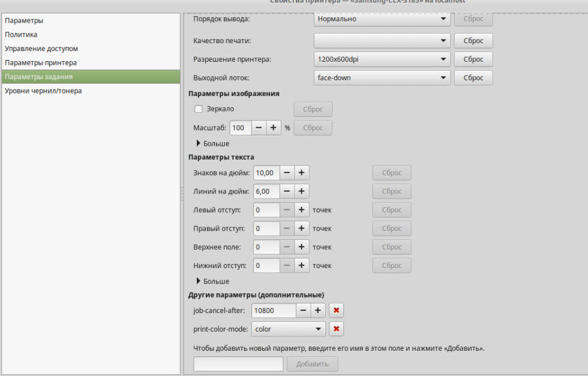The height and width of the screenshot is (376, 588).
Task: Click the Масштаб value field
Action: coord(241,128)
